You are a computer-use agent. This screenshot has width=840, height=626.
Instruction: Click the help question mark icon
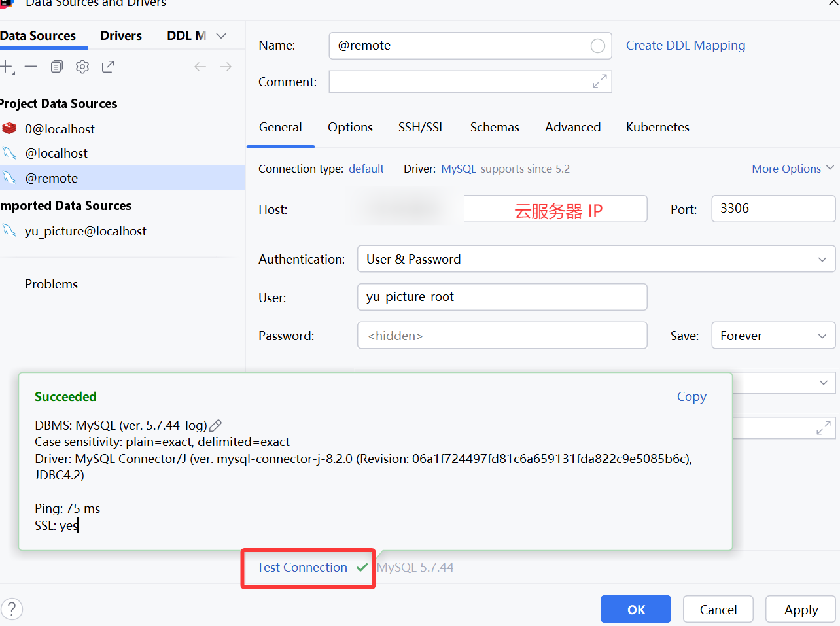click(12, 609)
